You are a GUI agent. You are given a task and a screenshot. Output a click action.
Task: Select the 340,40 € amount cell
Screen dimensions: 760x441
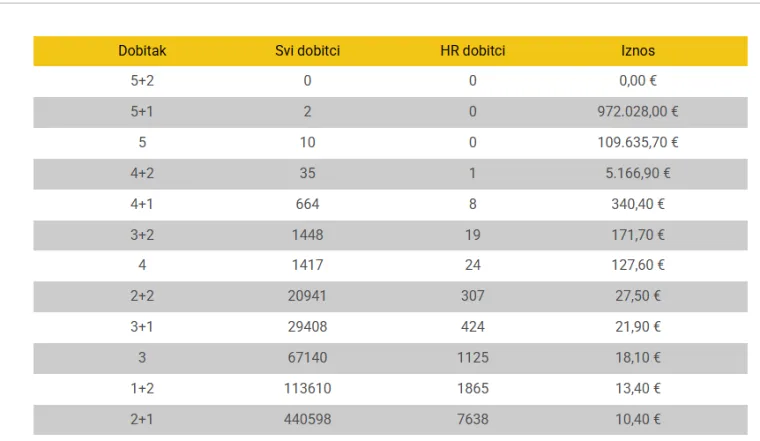(638, 204)
